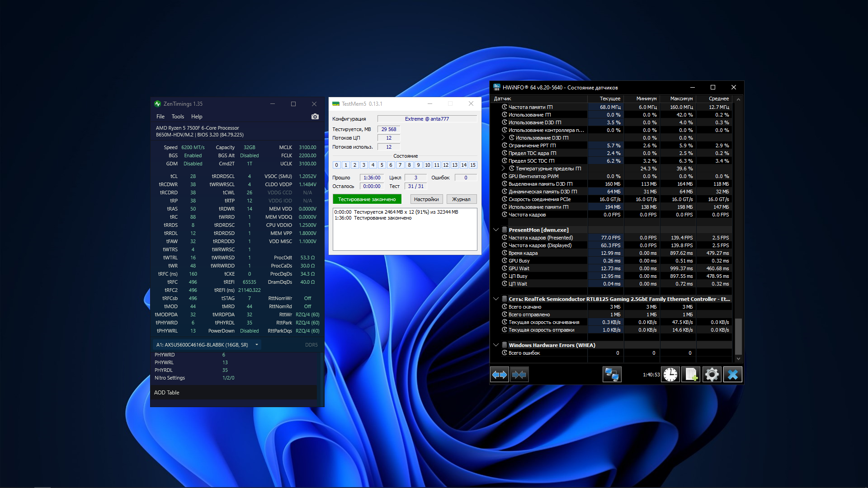Open ZenTimings File menu
Screen dimensions: 868x488
[x=160, y=117]
